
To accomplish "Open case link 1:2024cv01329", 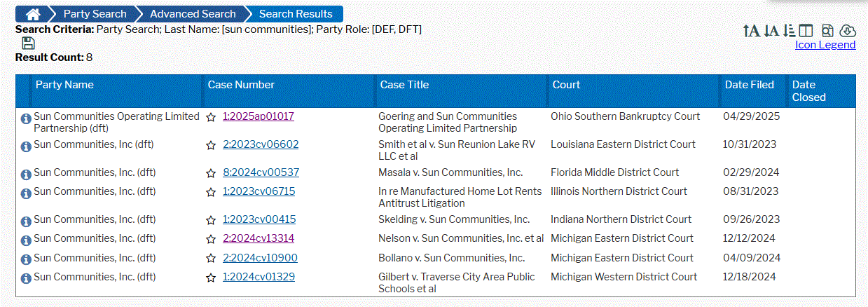I will (259, 277).
